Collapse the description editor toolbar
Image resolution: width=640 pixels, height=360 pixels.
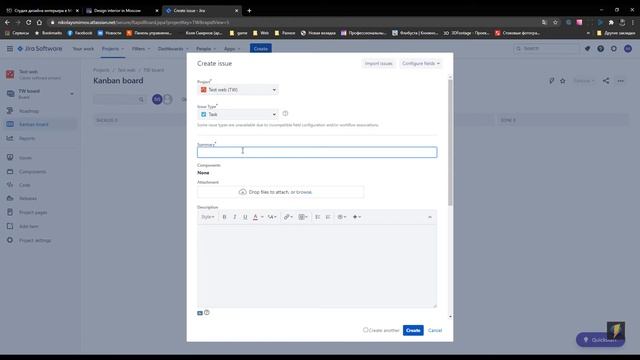coord(430,217)
